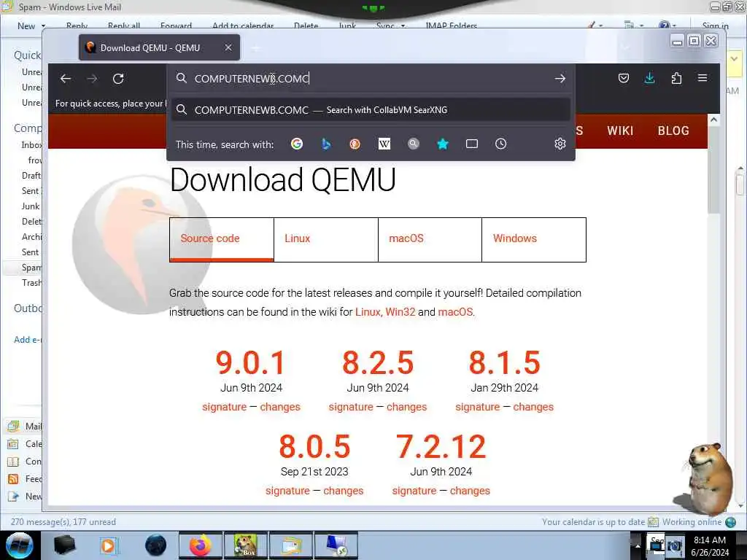Open the Linux wiki instructions link
Image resolution: width=747 pixels, height=560 pixels.
tap(368, 312)
